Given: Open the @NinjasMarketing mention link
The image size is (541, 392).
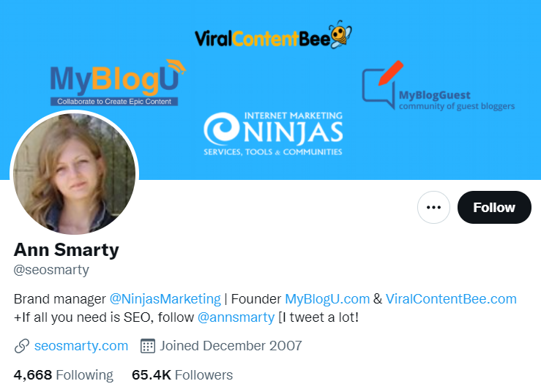Looking at the screenshot, I should [165, 299].
